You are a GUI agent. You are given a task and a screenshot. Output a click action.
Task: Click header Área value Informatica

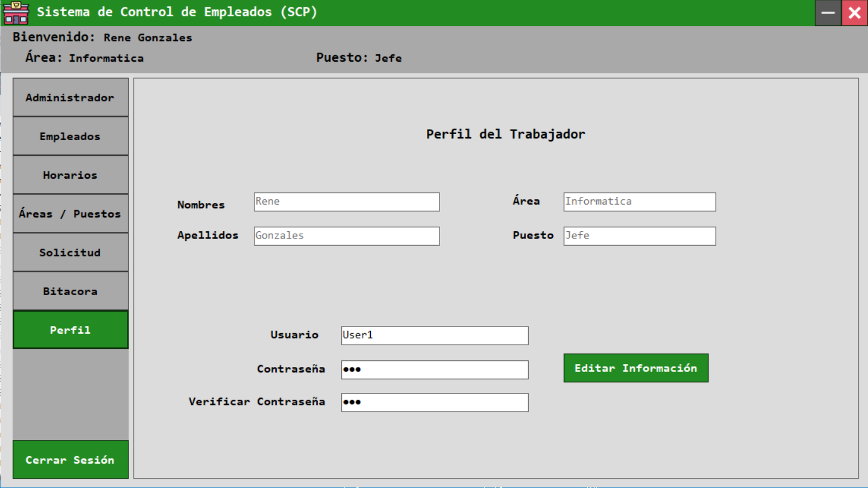[x=106, y=58]
